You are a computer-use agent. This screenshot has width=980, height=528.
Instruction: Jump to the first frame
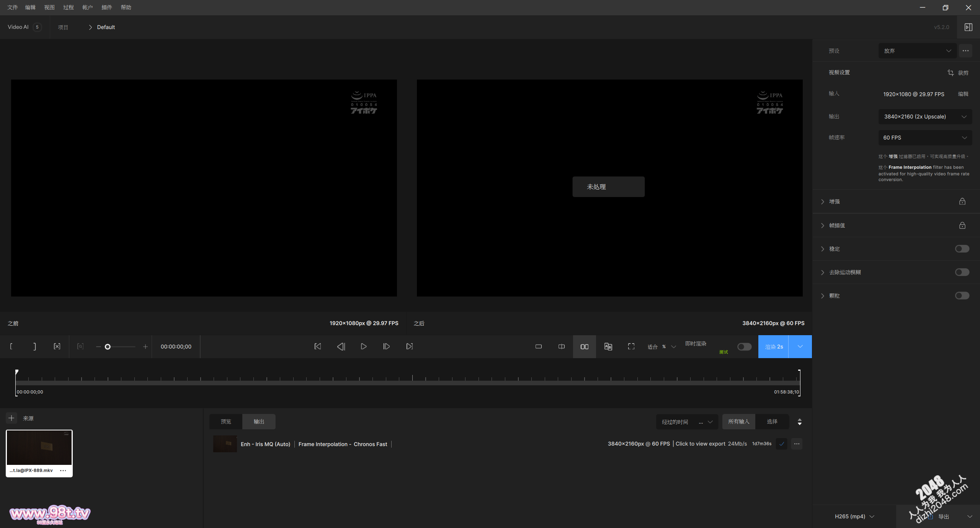(x=317, y=346)
